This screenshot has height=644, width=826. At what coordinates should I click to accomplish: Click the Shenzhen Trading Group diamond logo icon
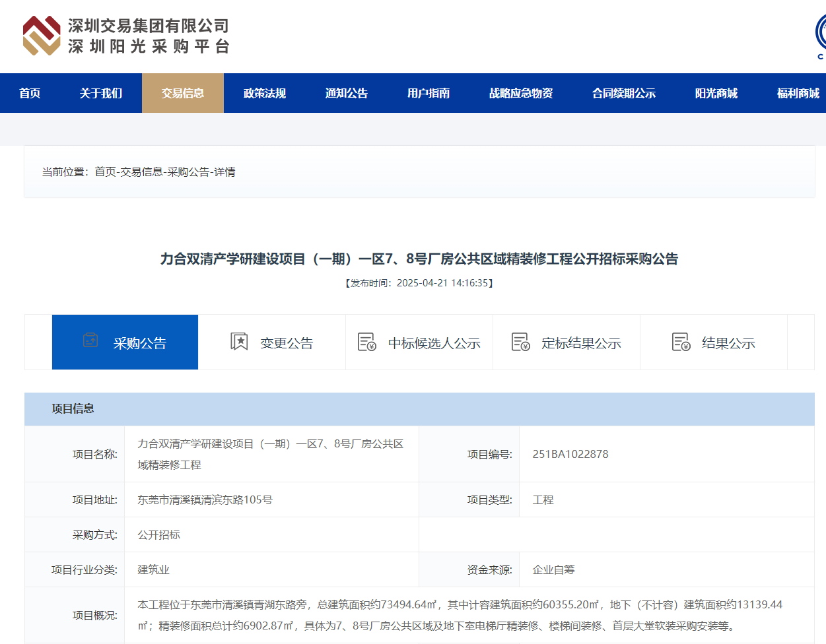[x=41, y=36]
